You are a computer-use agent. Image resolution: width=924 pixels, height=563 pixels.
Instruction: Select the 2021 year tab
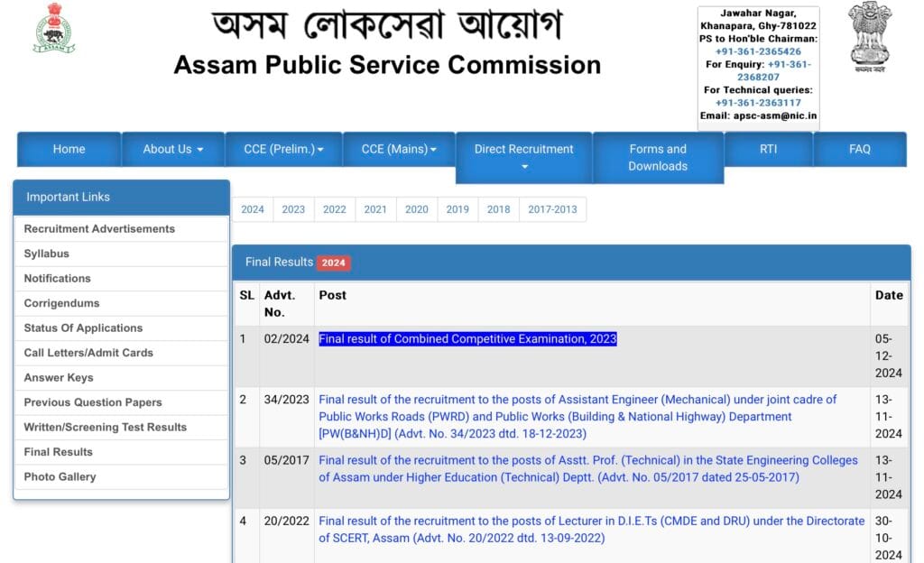point(375,209)
